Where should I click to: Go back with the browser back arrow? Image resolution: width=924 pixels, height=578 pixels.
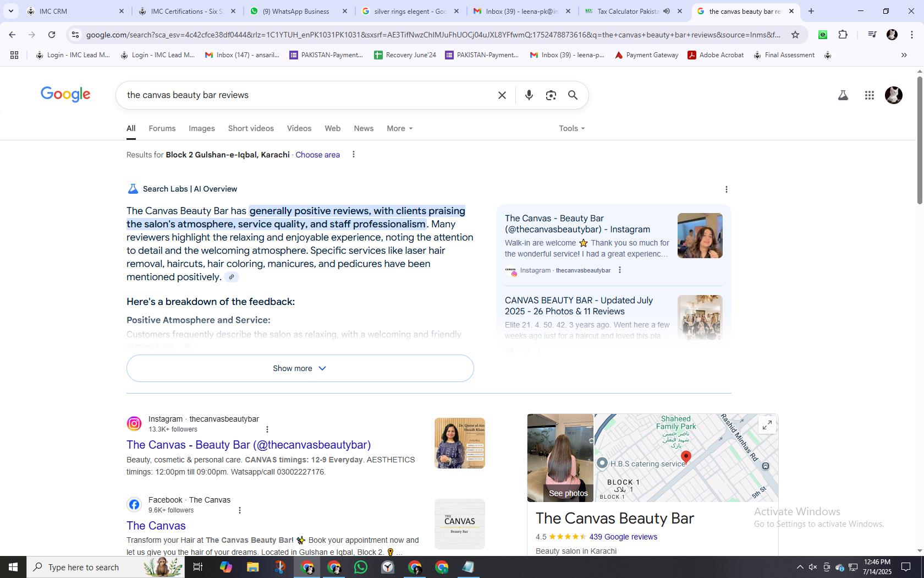[x=12, y=35]
